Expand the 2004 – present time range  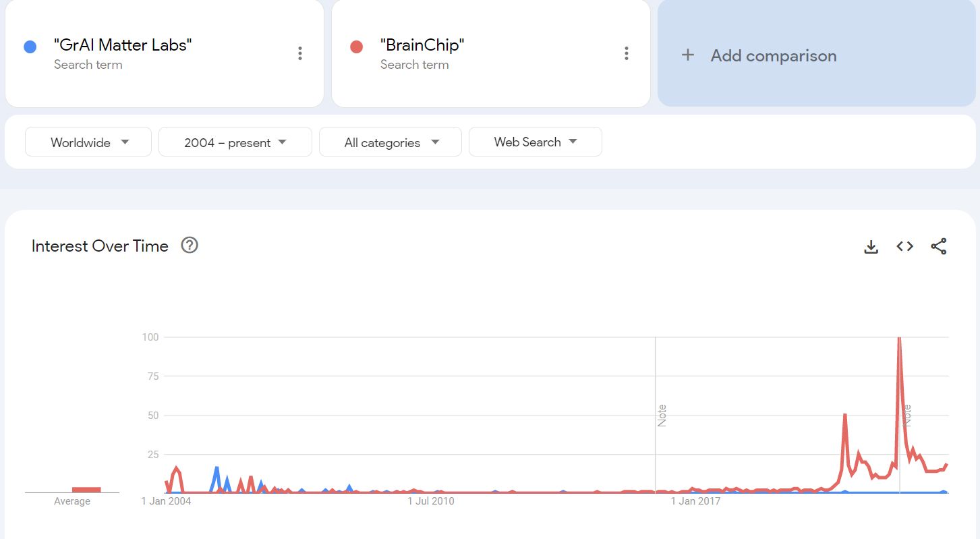pyautogui.click(x=235, y=142)
